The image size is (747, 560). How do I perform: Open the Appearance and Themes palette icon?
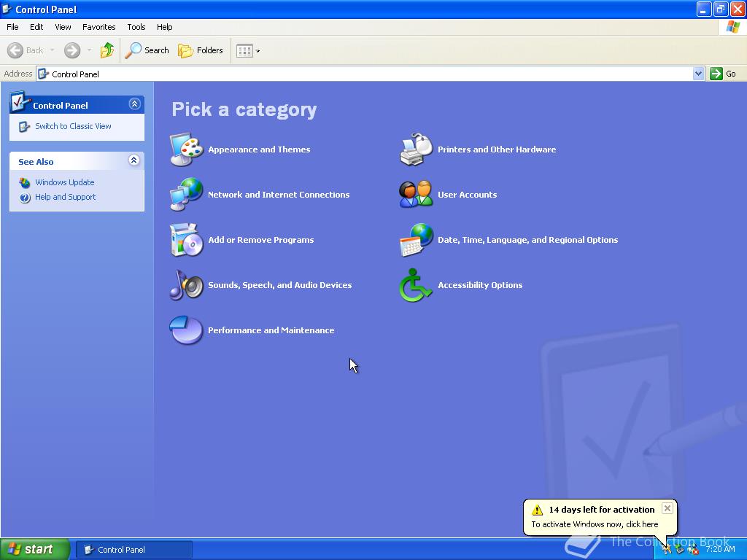pos(186,149)
